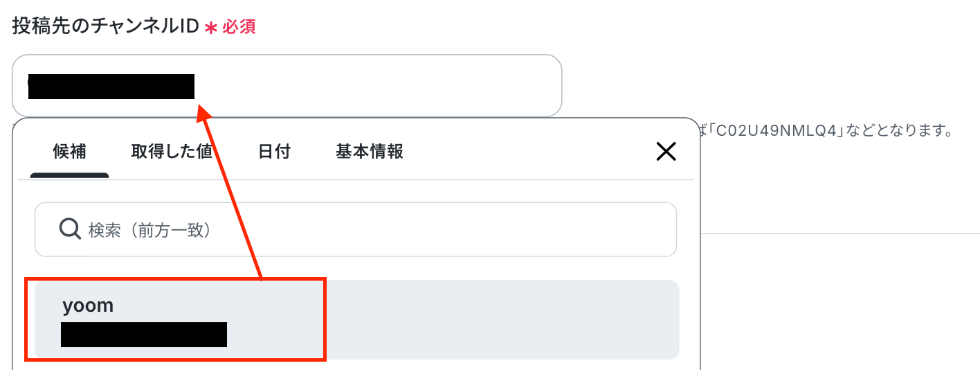The width and height of the screenshot is (980, 370).
Task: Choose the yoom channel candidate
Action: pos(356,319)
